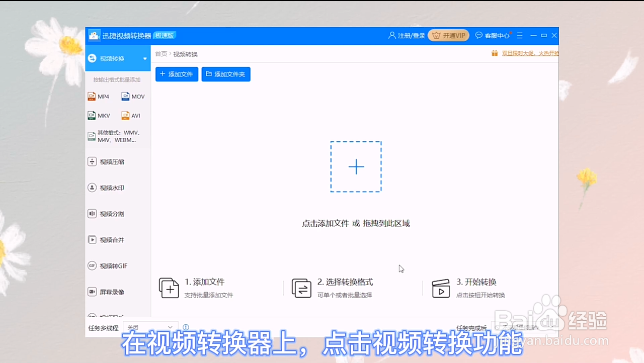Viewport: 644px width, 363px height.
Task: Click the 添加文件 button
Action: [x=177, y=74]
